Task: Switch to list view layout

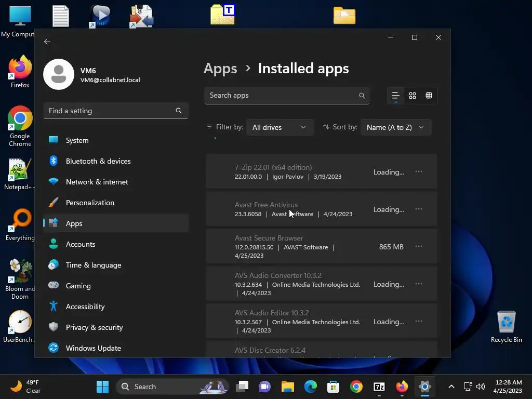Action: (395, 96)
